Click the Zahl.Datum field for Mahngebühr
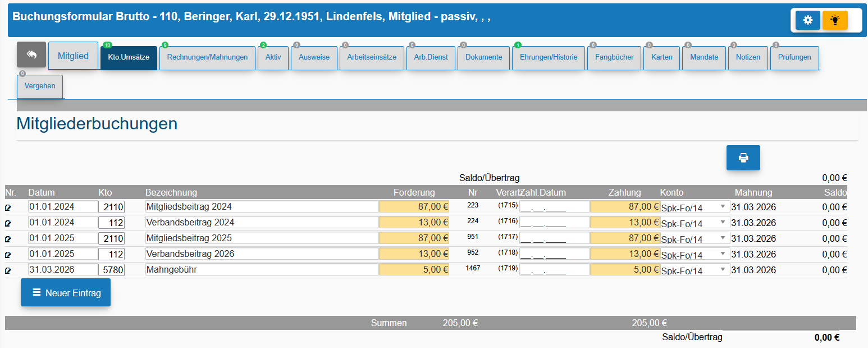The height and width of the screenshot is (348, 868). point(555,270)
